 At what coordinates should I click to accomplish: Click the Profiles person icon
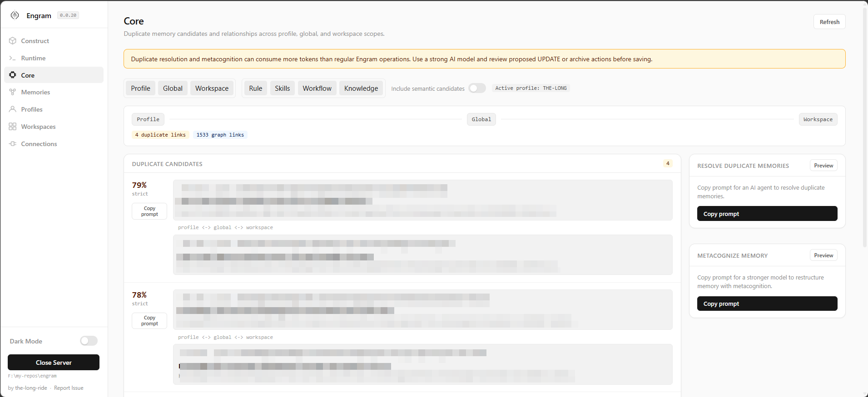pyautogui.click(x=13, y=109)
